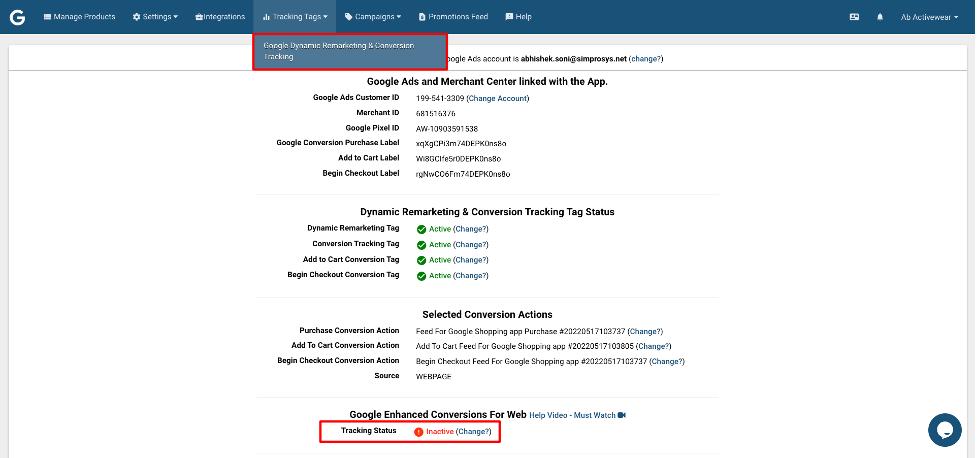
Task: Expand the Campaigns dropdown
Action: [373, 17]
